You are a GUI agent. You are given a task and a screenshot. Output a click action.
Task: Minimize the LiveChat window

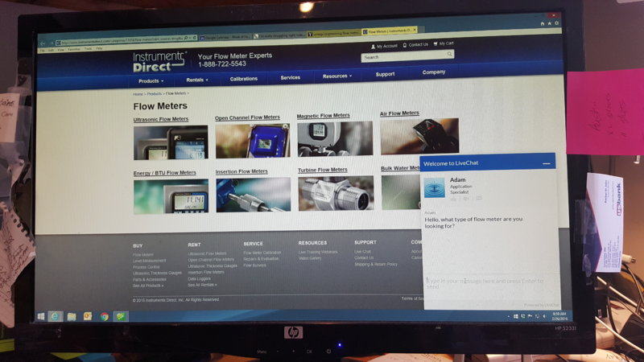[547, 163]
